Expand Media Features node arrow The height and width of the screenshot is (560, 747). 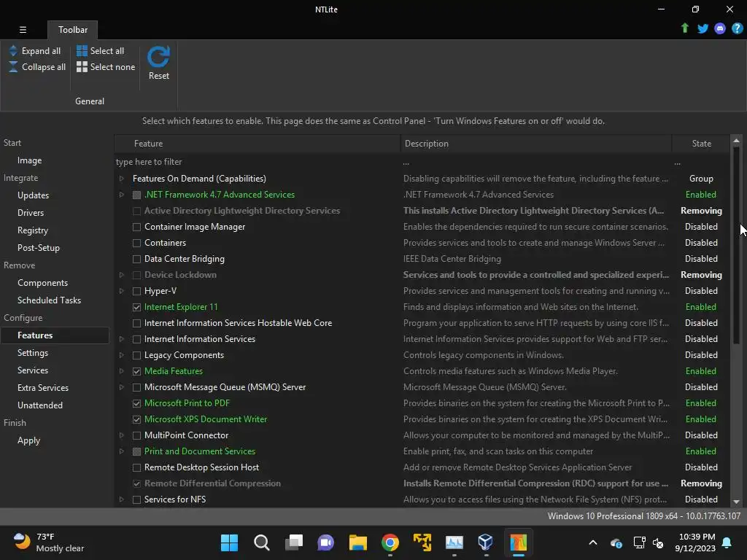122,371
